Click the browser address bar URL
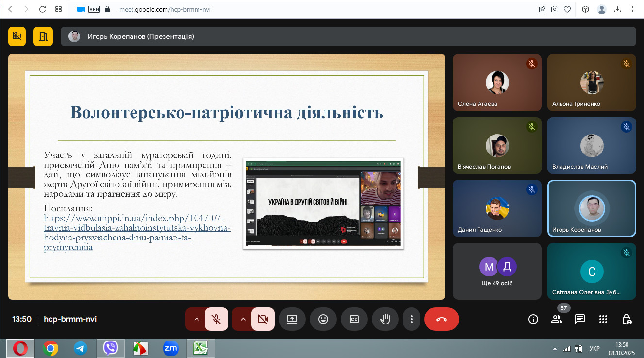The height and width of the screenshot is (358, 644). click(165, 9)
